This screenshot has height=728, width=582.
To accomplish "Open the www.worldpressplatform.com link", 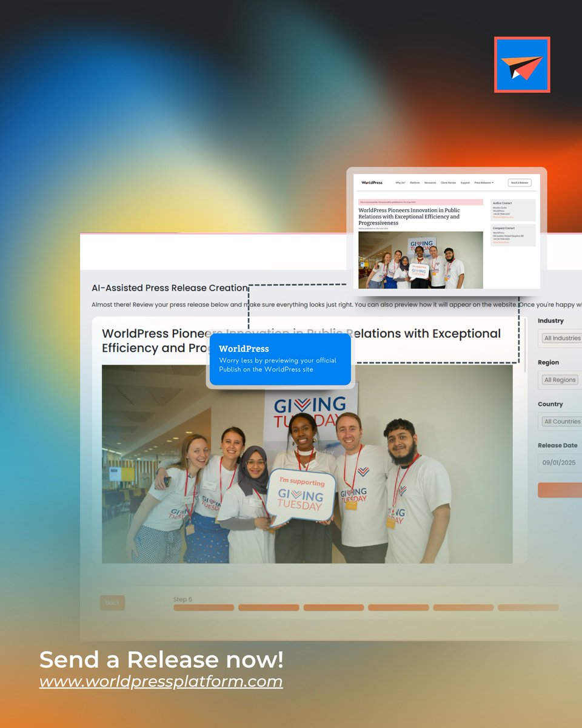I will click(x=161, y=681).
